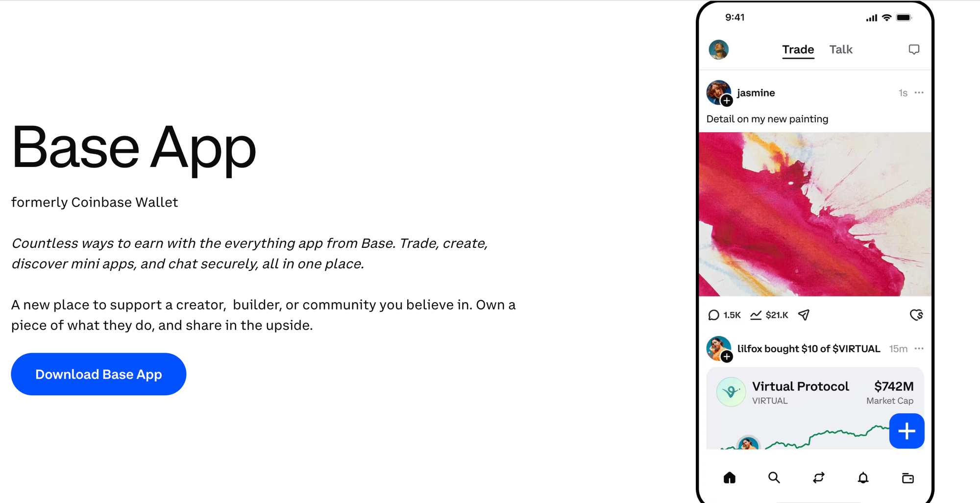Click the chart icon showing $21.K
The width and height of the screenshot is (980, 503).
click(756, 315)
